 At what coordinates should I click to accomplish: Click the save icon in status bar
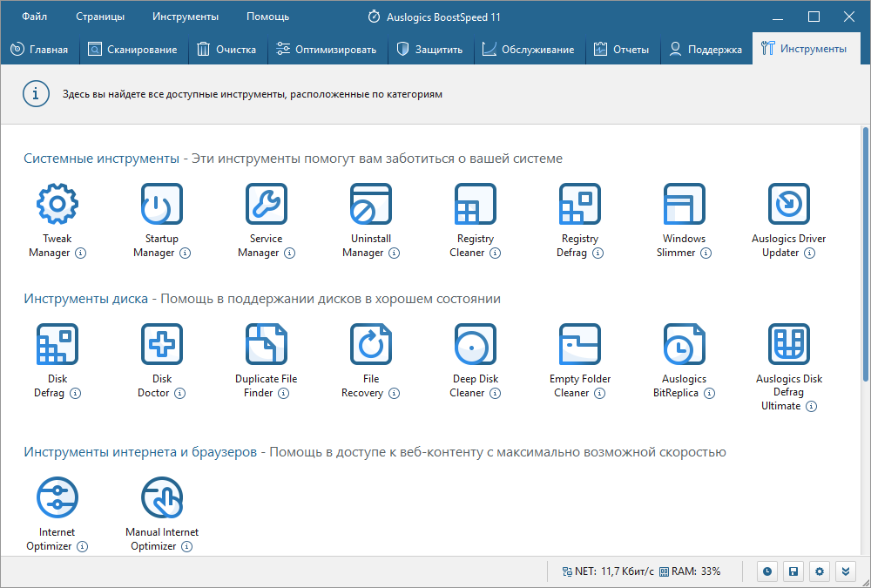coord(793,571)
